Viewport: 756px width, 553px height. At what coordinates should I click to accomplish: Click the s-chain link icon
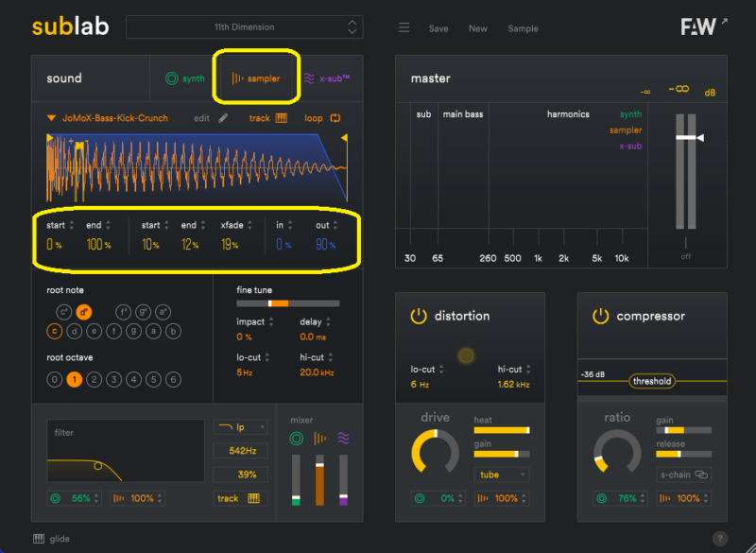click(x=701, y=475)
